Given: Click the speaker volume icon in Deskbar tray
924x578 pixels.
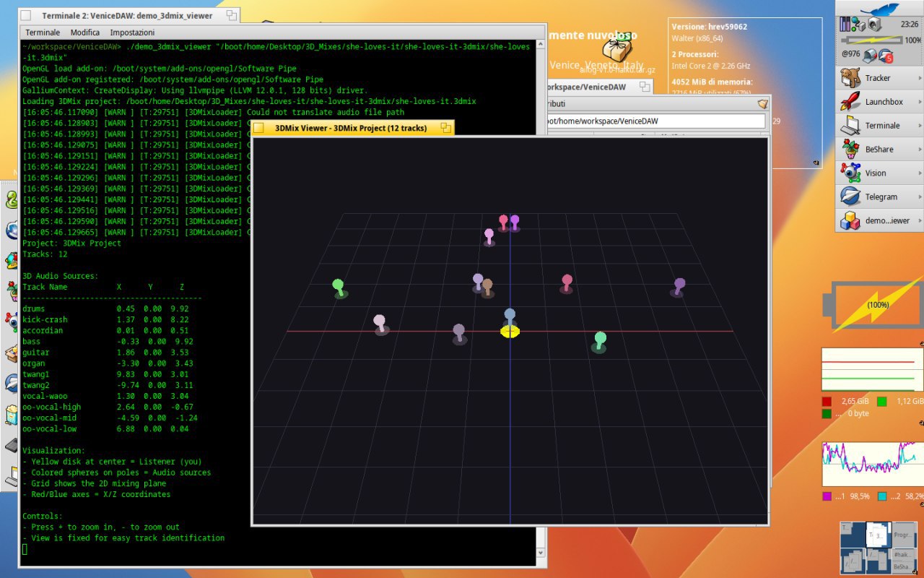Looking at the screenshot, I should pyautogui.click(x=874, y=25).
